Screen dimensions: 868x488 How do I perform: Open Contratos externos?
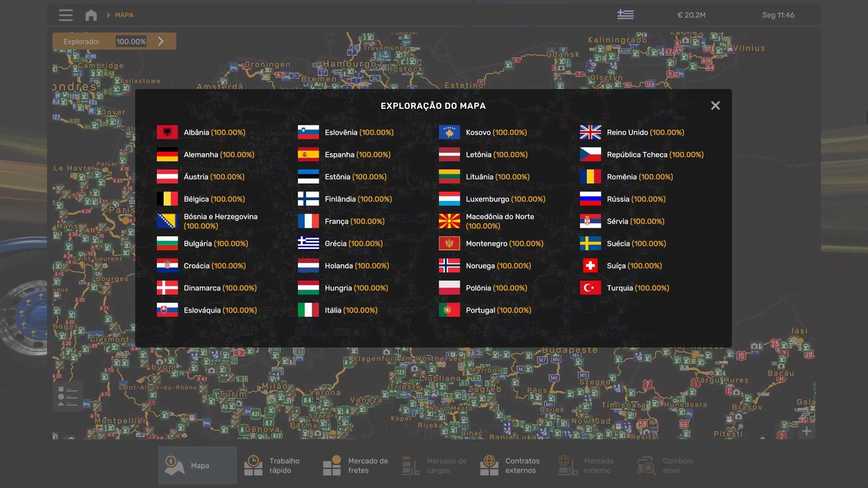point(510,465)
